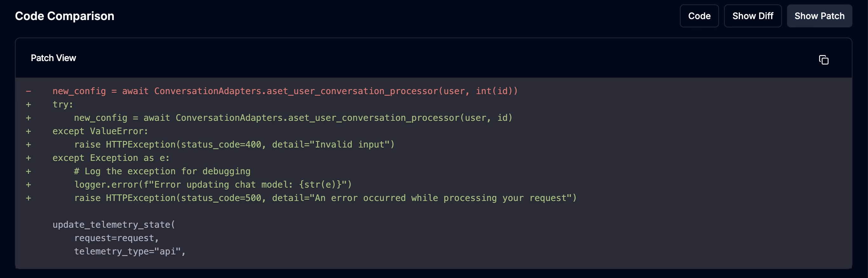The height and width of the screenshot is (278, 868).
Task: Select the update_telemetry_state call
Action: [113, 224]
